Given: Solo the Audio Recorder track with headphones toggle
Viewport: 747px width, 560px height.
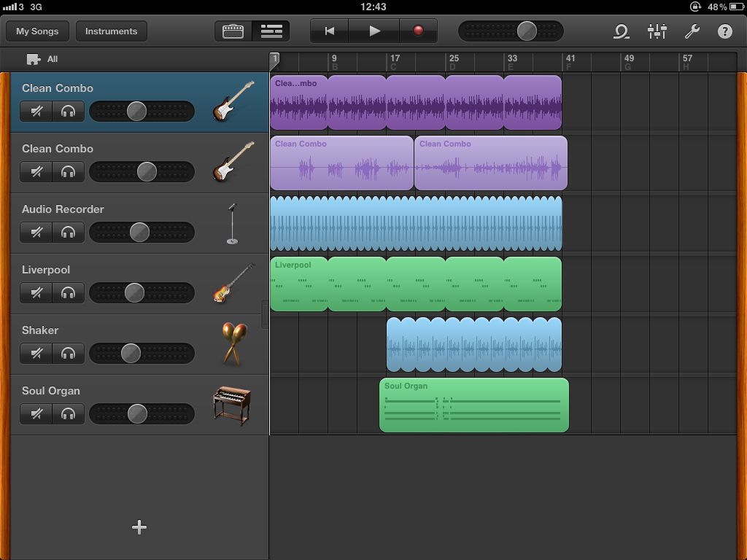Looking at the screenshot, I should (x=69, y=232).
